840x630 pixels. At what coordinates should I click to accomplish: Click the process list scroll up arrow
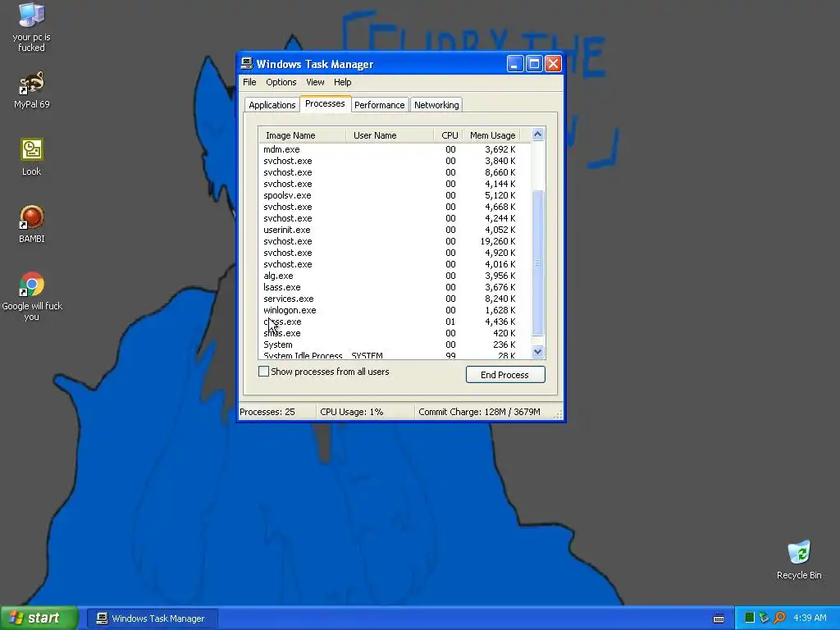[538, 135]
